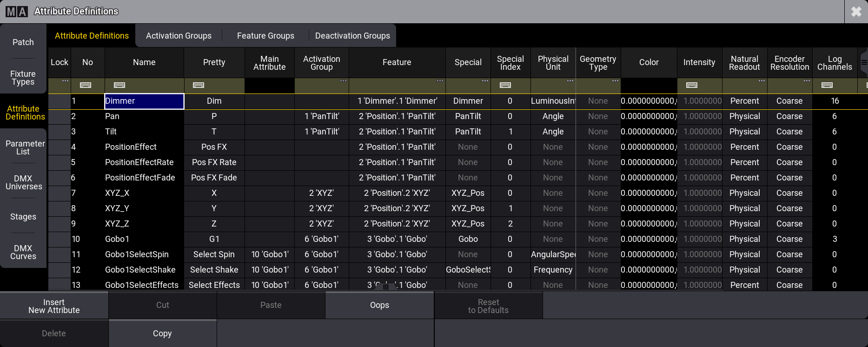Click the Copy button
This screenshot has width=868, height=347.
tap(162, 334)
